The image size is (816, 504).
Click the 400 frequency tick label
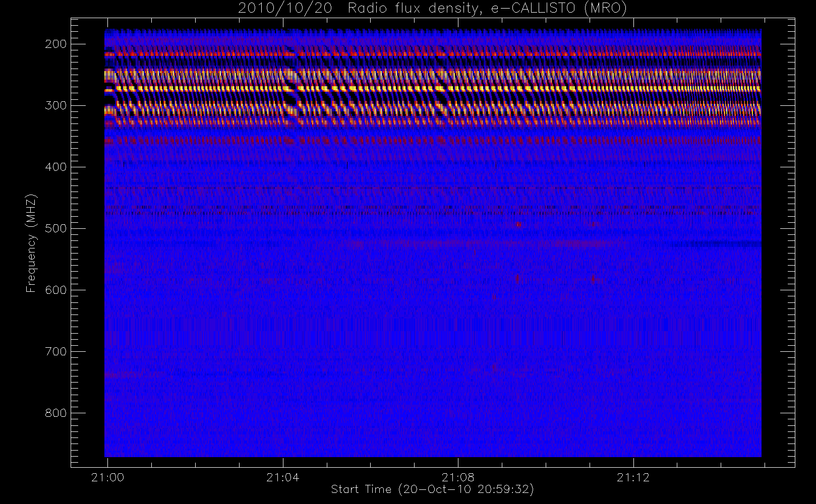(x=56, y=167)
